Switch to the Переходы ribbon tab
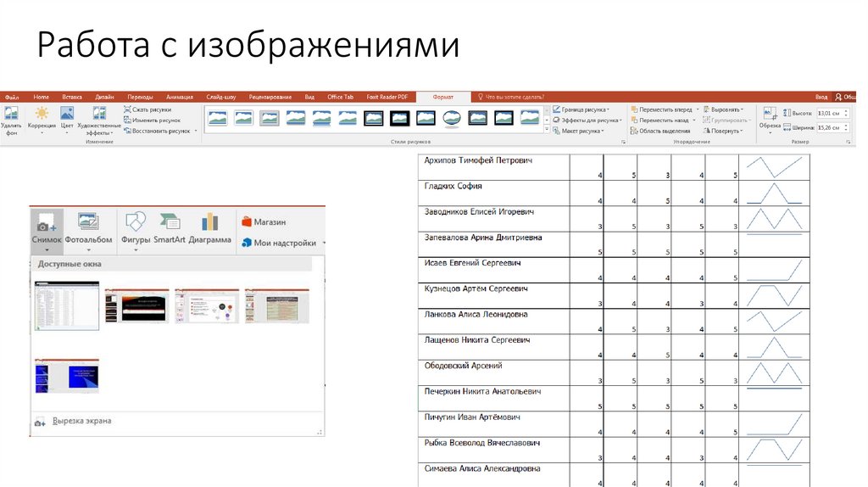868x487 pixels. click(140, 97)
